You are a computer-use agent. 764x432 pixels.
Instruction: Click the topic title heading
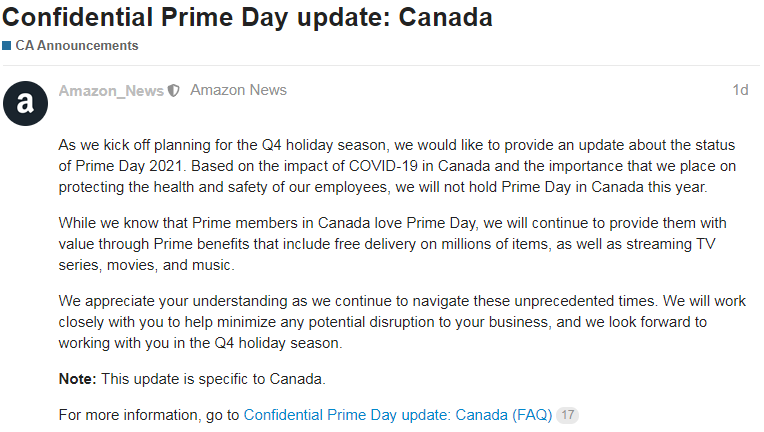point(247,18)
